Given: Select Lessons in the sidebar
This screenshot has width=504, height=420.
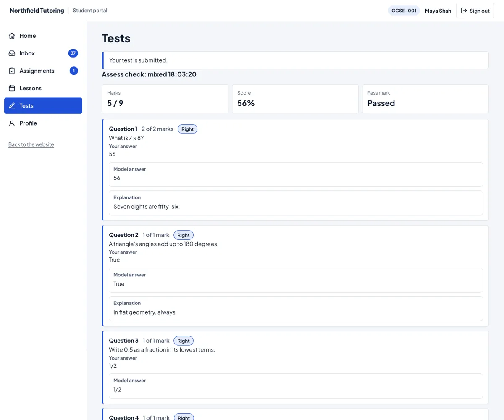Looking at the screenshot, I should click(x=43, y=88).
